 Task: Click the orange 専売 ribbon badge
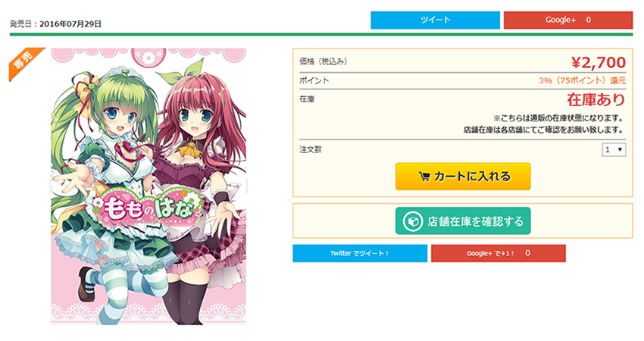click(x=25, y=63)
